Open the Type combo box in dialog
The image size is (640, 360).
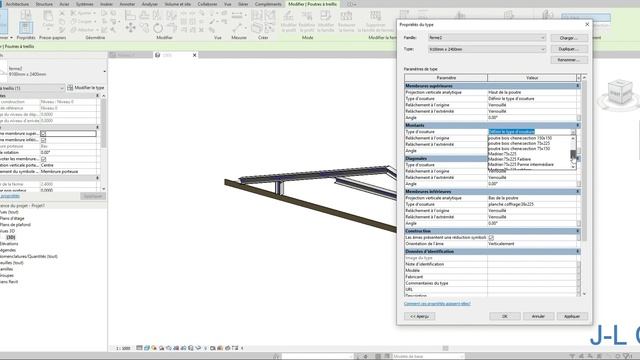click(487, 49)
